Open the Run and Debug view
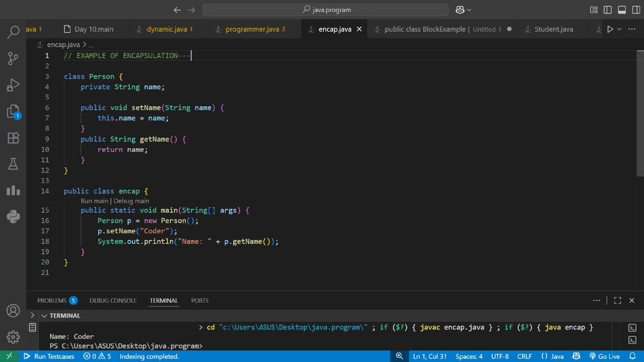Viewport: 644px width, 362px height. click(13, 85)
